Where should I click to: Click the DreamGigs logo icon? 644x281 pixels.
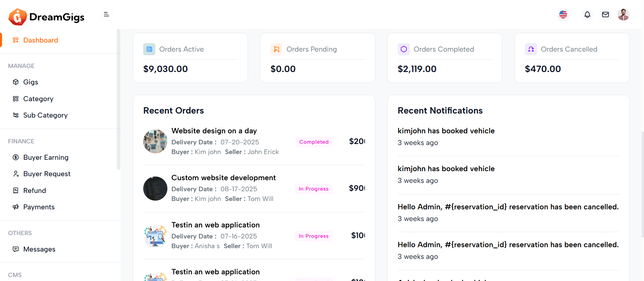pyautogui.click(x=17, y=17)
